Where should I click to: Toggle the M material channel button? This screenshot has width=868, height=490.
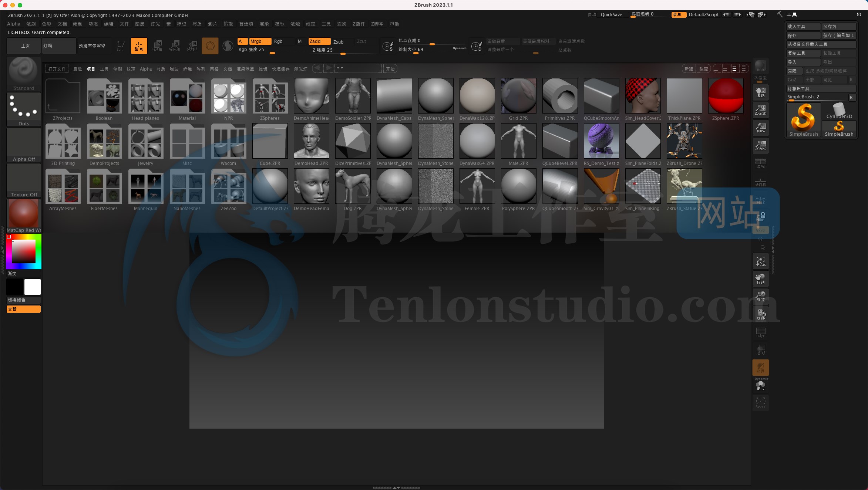(300, 41)
